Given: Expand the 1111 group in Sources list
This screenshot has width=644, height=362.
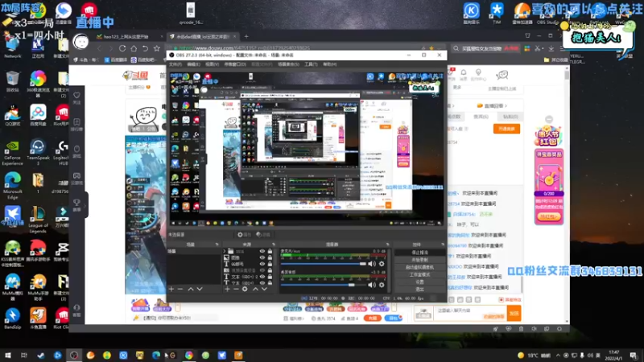Looking at the screenshot, I should 225,251.
